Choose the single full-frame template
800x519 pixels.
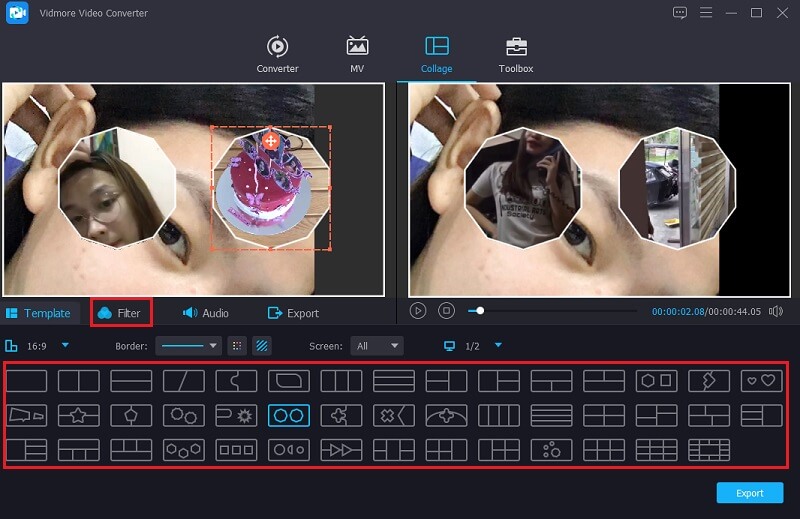[27, 381]
